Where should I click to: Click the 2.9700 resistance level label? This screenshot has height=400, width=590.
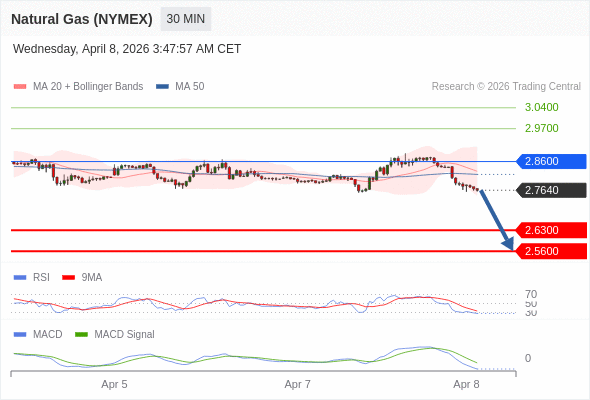point(541,128)
